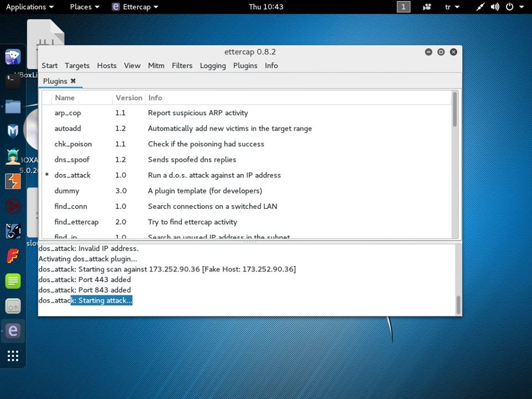Click the pane divider handle dots
Image resolution: width=532 pixels, height=399 pixels.
(250, 242)
